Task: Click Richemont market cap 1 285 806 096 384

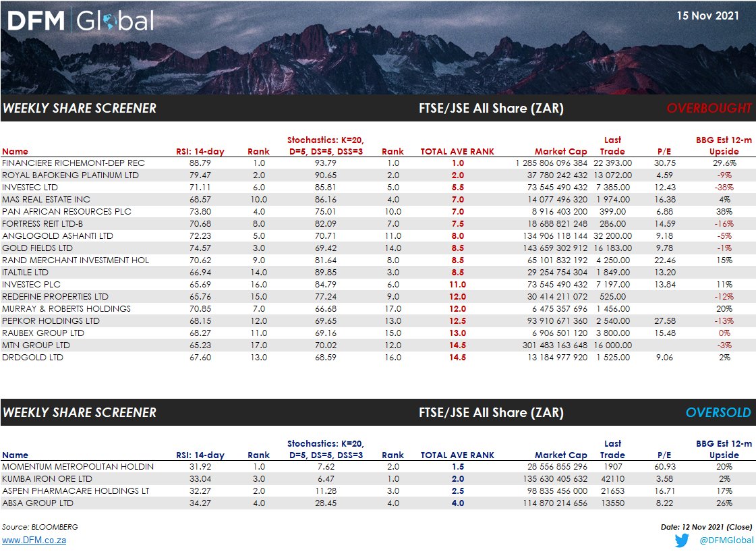Action: click(552, 163)
